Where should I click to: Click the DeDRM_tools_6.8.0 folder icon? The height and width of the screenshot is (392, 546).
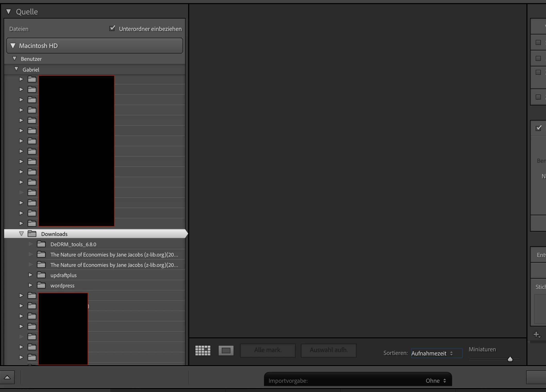pos(41,244)
